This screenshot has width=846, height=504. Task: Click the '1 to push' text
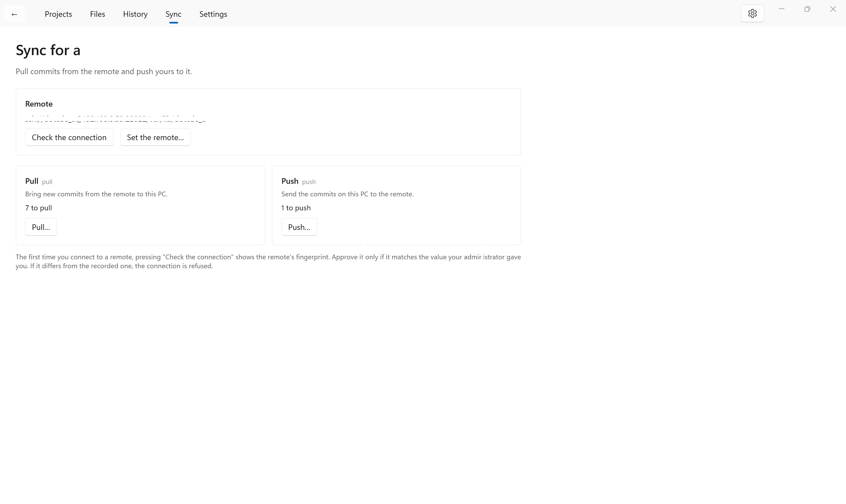click(296, 208)
